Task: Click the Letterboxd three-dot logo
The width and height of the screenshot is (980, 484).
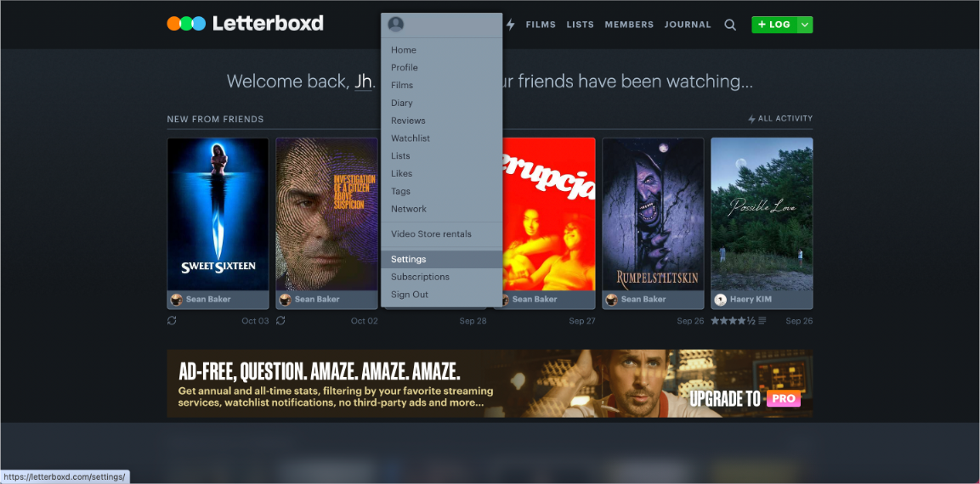Action: coord(186,24)
